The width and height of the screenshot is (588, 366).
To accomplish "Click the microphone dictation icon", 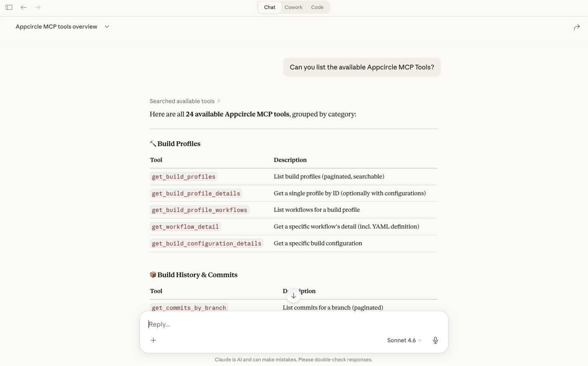I will tap(435, 340).
